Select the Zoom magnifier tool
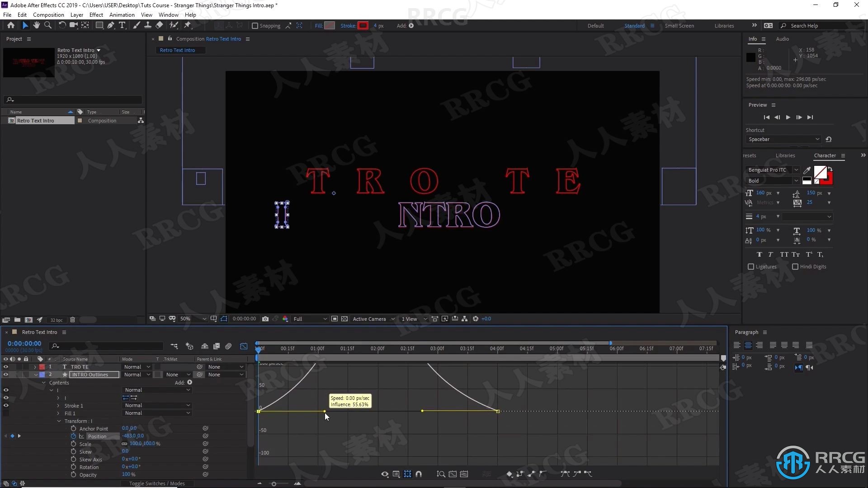 (x=47, y=26)
